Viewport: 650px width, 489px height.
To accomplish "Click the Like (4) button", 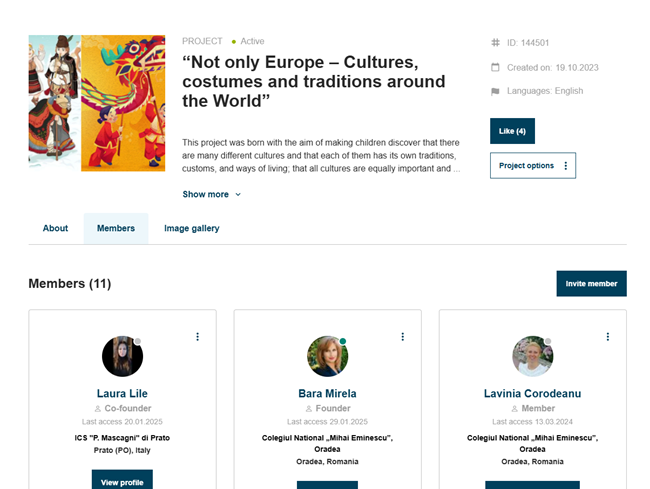I will pyautogui.click(x=512, y=131).
